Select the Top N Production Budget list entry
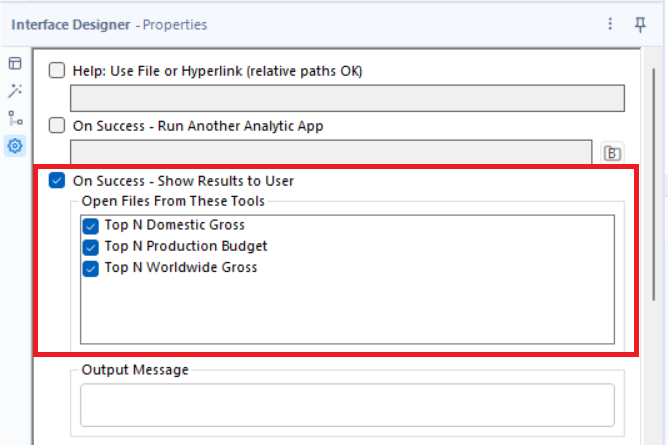Image resolution: width=668 pixels, height=445 pixels. (186, 246)
